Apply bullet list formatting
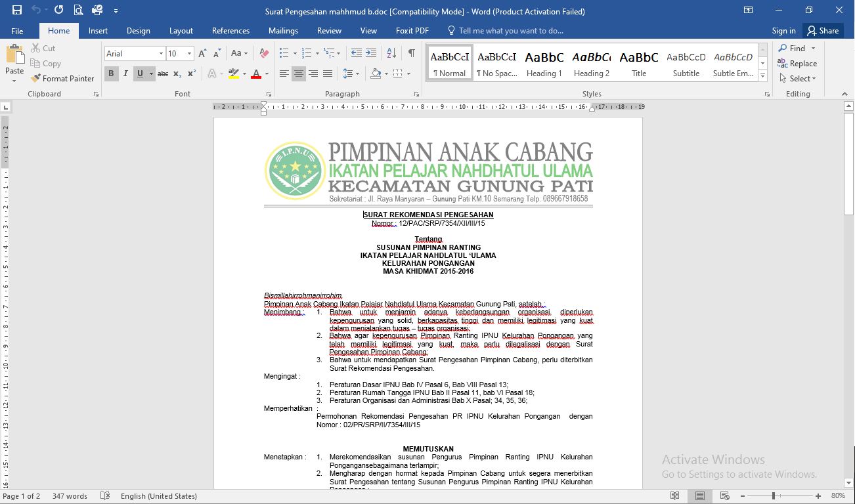The image size is (855, 504). pyautogui.click(x=284, y=53)
